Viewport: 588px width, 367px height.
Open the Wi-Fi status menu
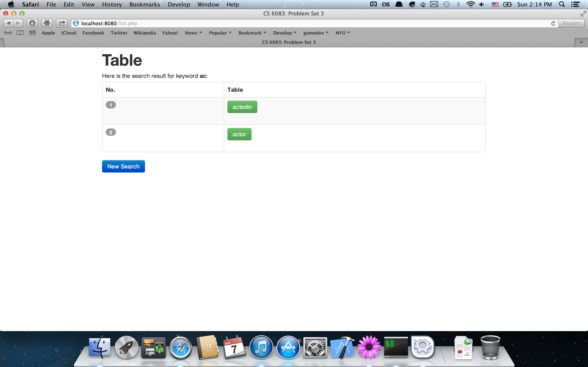pos(471,4)
